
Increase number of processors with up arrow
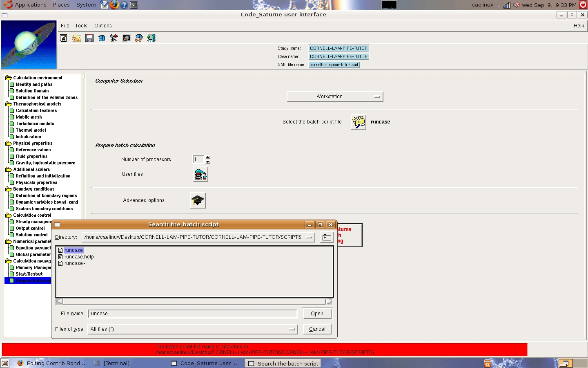(x=208, y=157)
